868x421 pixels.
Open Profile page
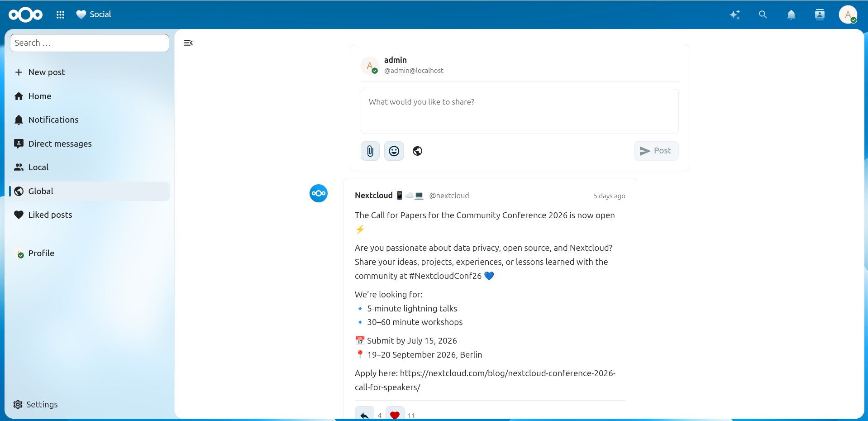pos(90,253)
